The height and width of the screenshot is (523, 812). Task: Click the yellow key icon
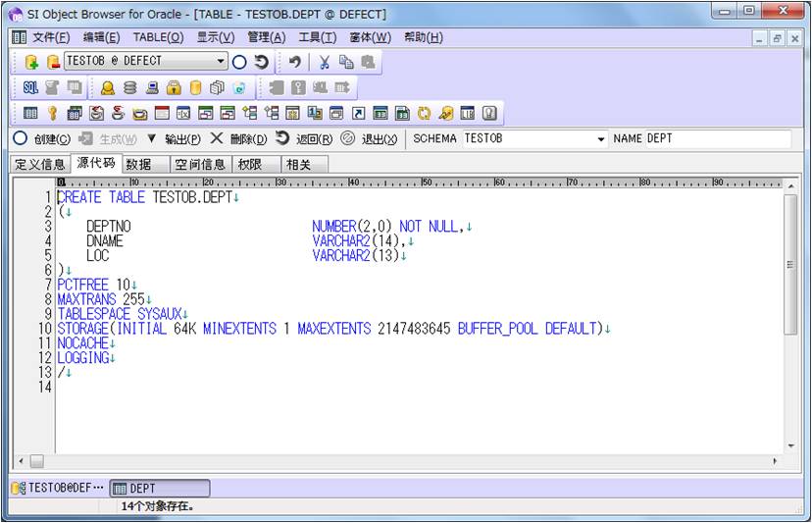click(x=52, y=114)
